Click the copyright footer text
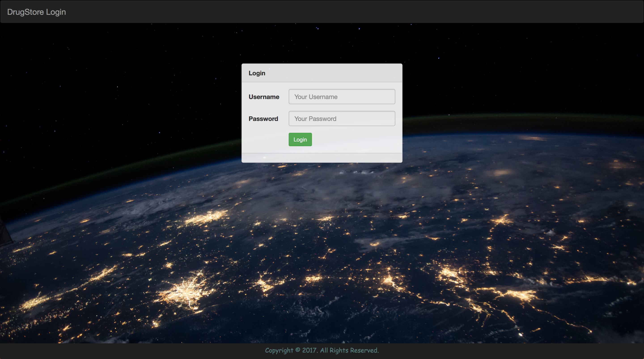This screenshot has width=644, height=359. (x=322, y=350)
